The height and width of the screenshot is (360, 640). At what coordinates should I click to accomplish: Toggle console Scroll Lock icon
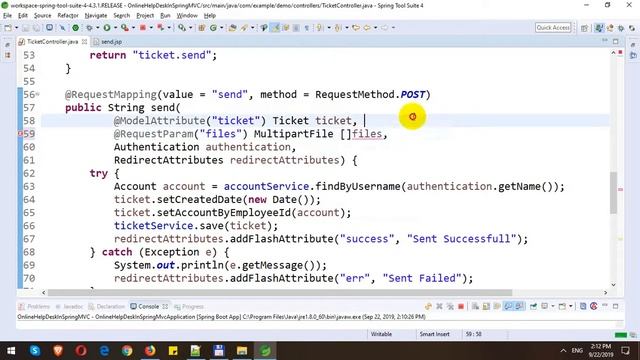[x=486, y=306]
